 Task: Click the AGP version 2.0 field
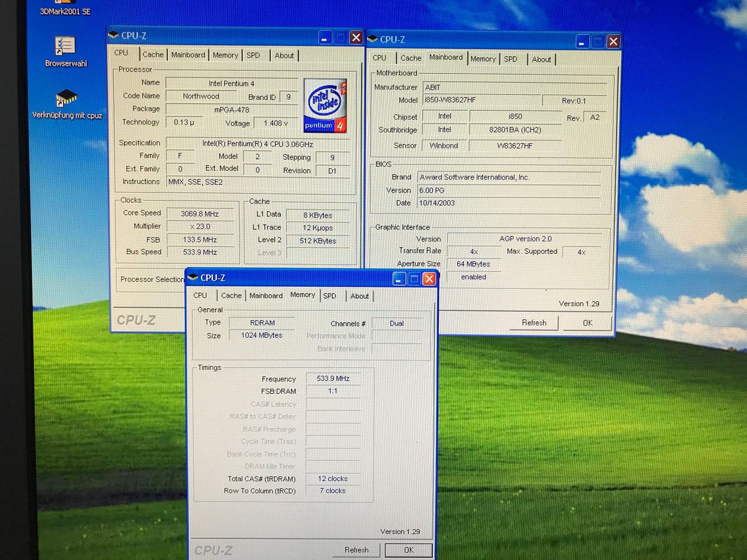point(525,239)
